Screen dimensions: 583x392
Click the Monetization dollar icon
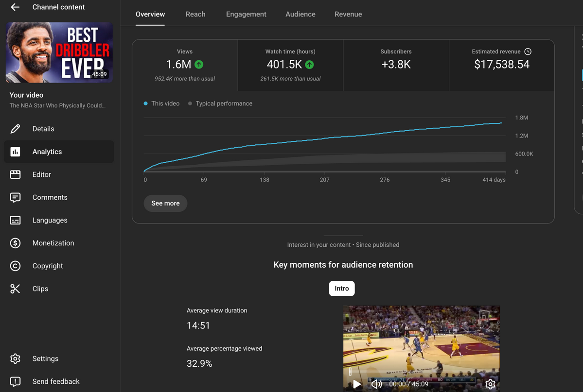pos(15,243)
